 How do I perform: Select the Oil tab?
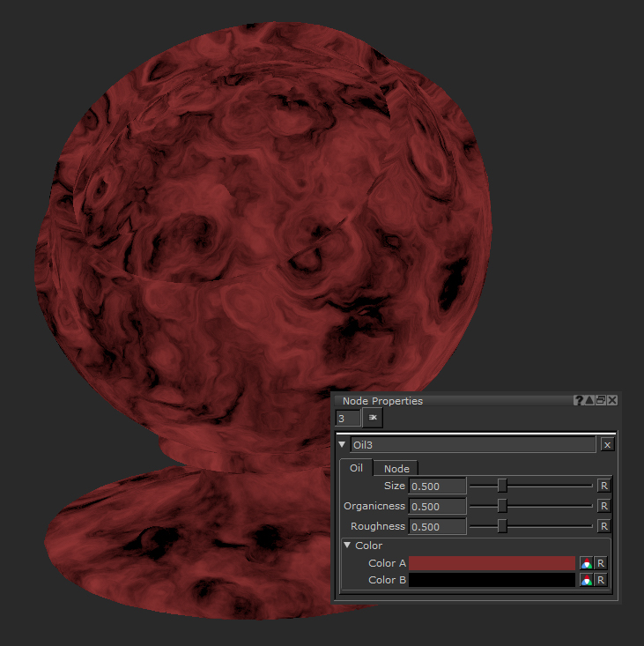pos(356,468)
